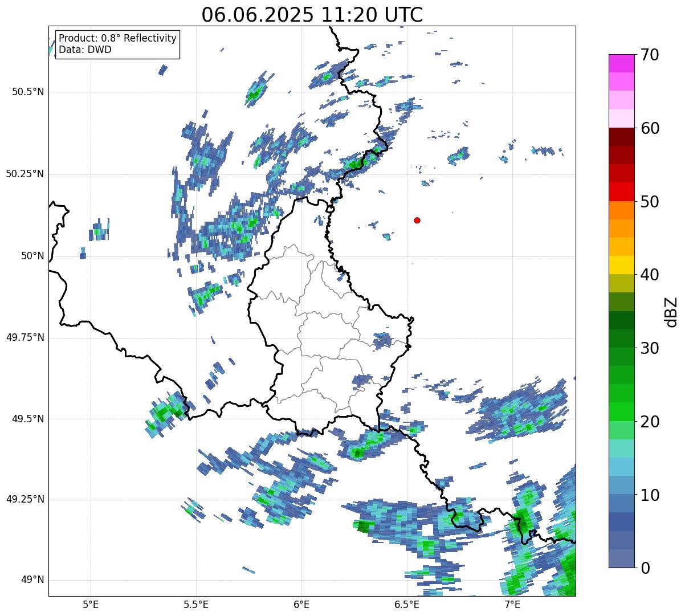Screen dimensions: 685x616
Task: Click the colorbar tick label 40
Action: (x=650, y=275)
